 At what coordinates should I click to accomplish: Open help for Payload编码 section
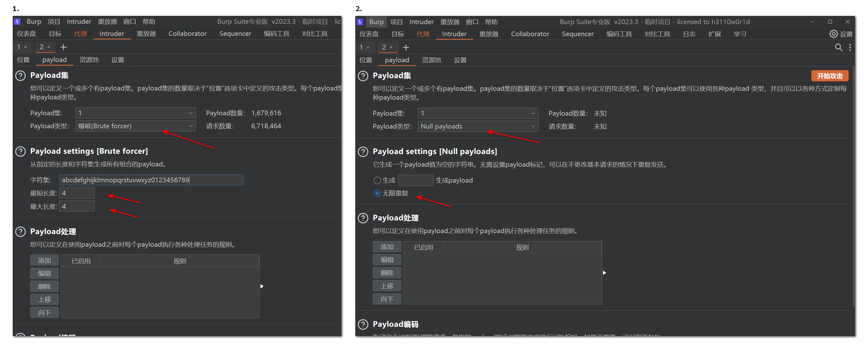(x=363, y=325)
